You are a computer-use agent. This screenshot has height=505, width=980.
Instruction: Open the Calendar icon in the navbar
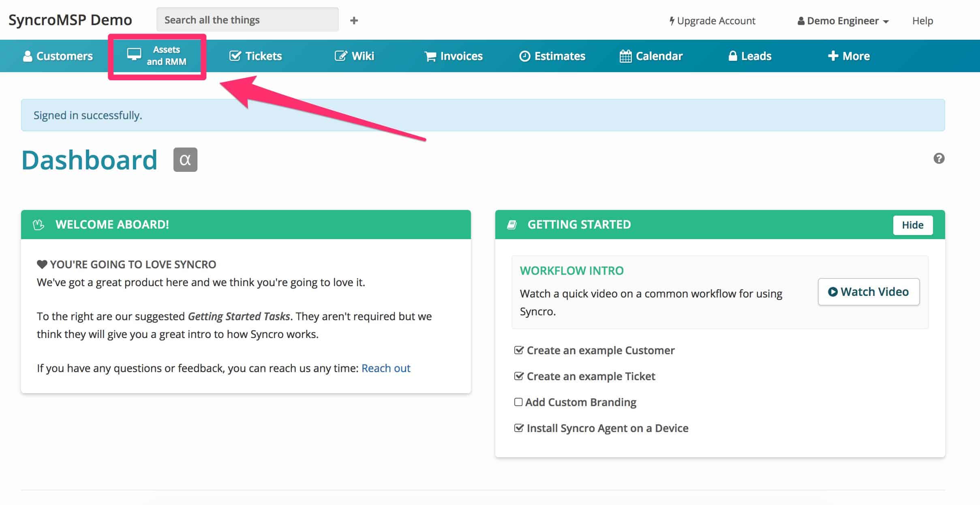(x=625, y=56)
